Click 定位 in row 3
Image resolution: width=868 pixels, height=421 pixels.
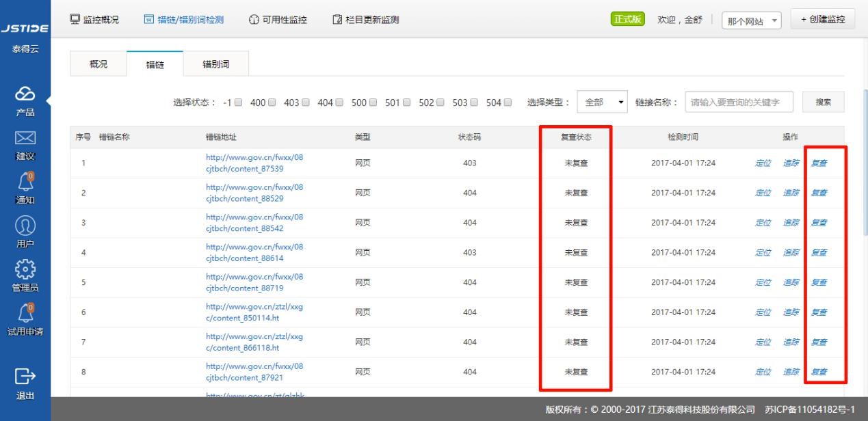(x=763, y=222)
